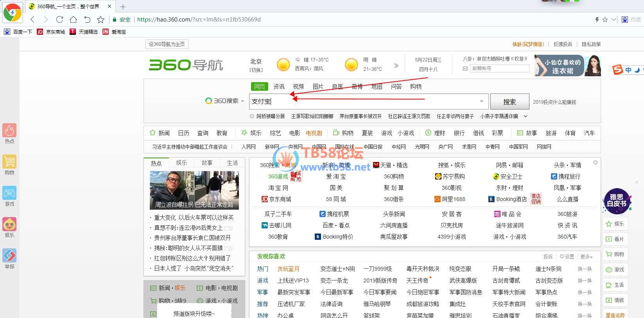Select the 娱乐 news tab
This screenshot has height=318, width=644.
[181, 163]
